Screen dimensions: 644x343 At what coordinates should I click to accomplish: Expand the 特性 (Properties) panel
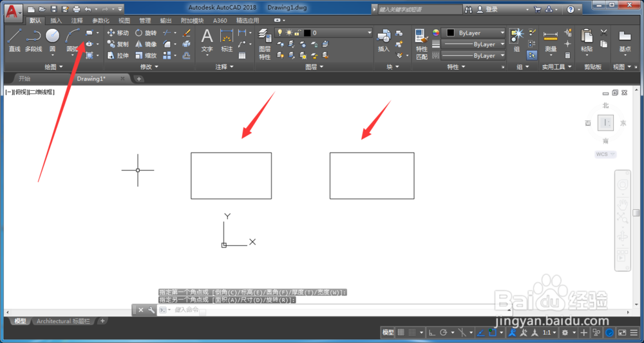pyautogui.click(x=457, y=67)
